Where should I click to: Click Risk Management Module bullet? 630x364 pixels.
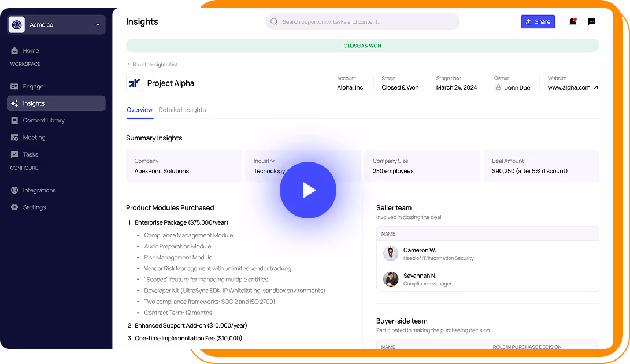[x=178, y=258]
